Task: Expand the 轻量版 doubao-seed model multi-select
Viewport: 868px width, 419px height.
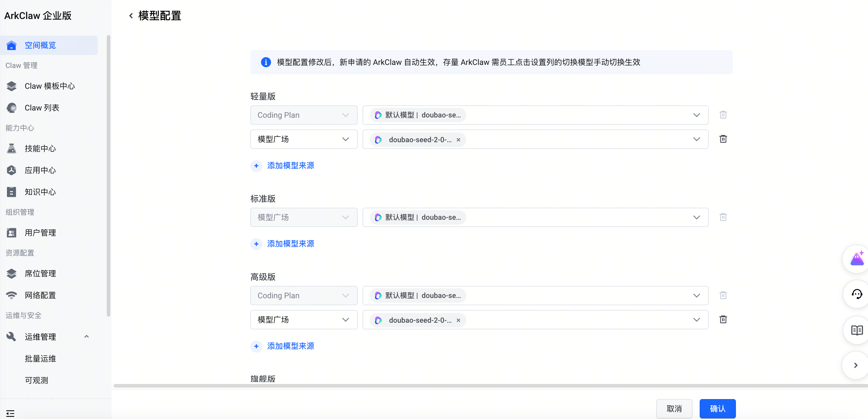Action: (535, 139)
